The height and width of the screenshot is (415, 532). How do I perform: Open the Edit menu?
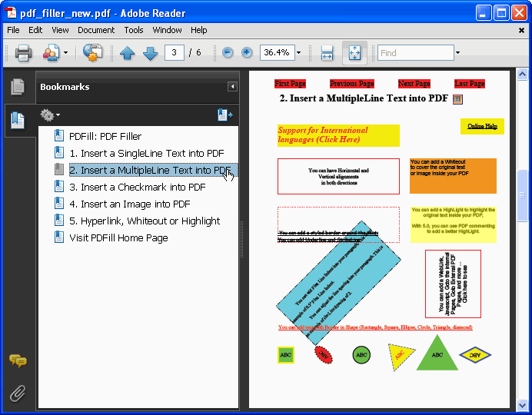[35, 30]
